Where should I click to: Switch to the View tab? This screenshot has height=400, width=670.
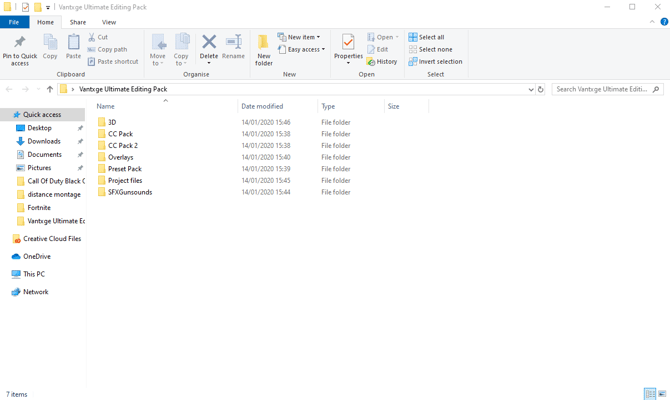(109, 22)
